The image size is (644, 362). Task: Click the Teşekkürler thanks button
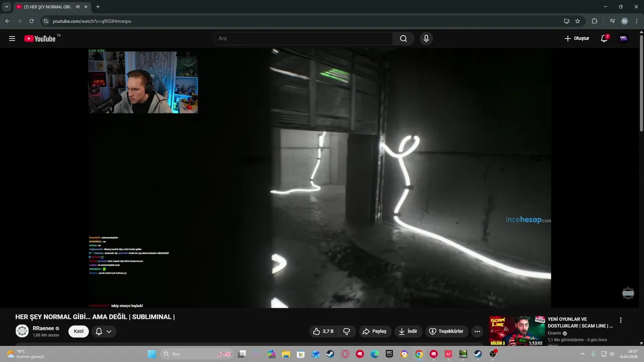click(x=446, y=331)
